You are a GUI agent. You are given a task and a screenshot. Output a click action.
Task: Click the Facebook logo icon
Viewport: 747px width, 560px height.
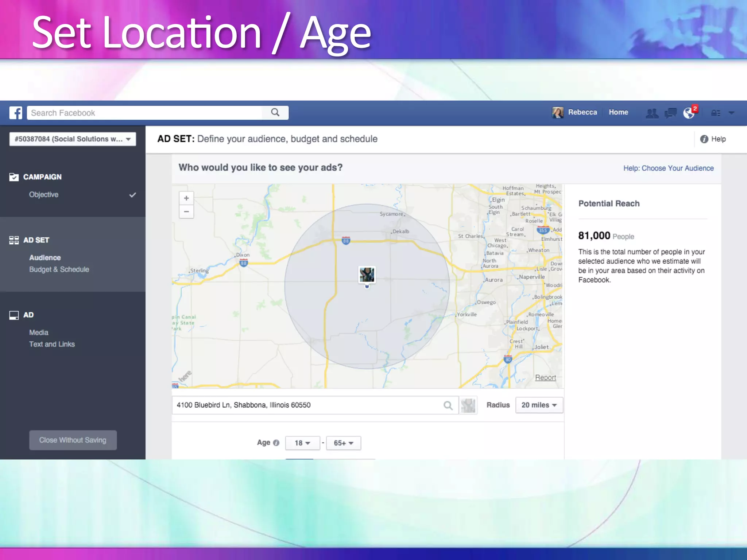click(x=16, y=113)
